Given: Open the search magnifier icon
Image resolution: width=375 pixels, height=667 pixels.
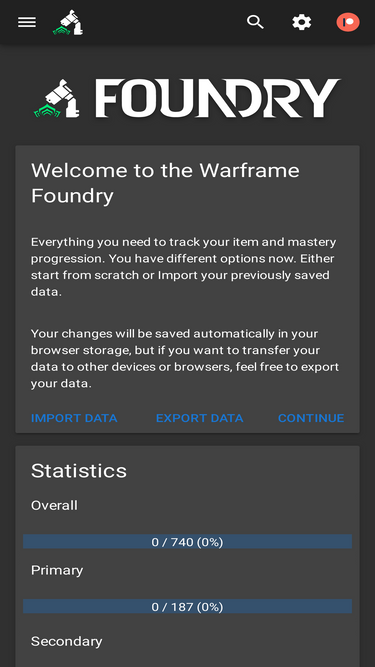Looking at the screenshot, I should click(x=255, y=22).
